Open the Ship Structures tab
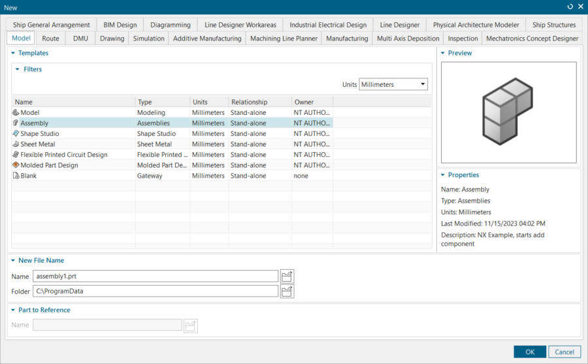 (554, 25)
